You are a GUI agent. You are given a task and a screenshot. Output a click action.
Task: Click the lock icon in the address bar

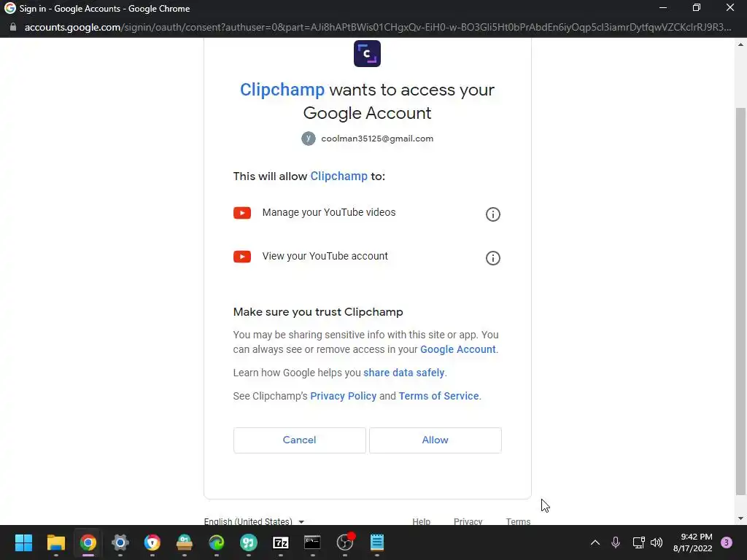point(13,27)
